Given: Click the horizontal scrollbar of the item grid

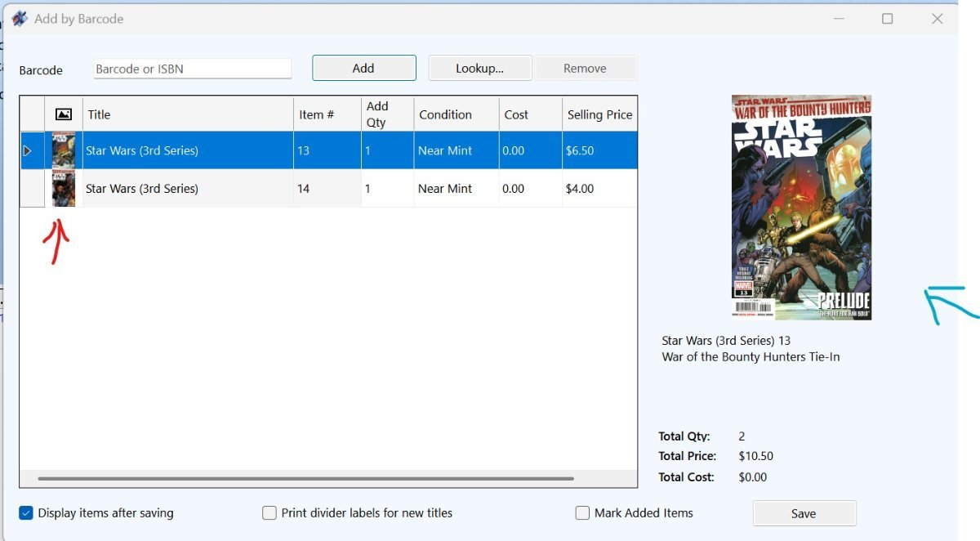Looking at the screenshot, I should tap(305, 479).
